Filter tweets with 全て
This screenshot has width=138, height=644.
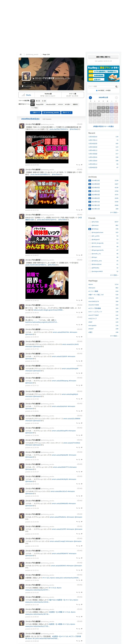point(32,105)
